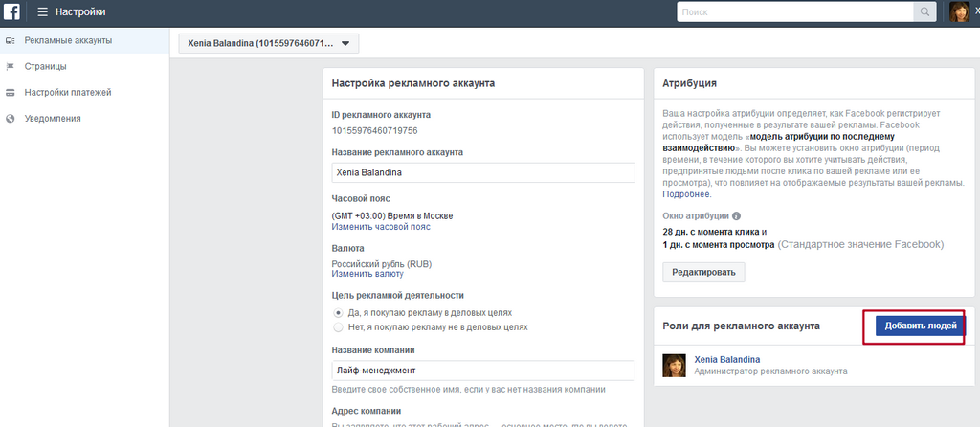
Task: Click Изменить часовой пояс link
Action: point(381,226)
